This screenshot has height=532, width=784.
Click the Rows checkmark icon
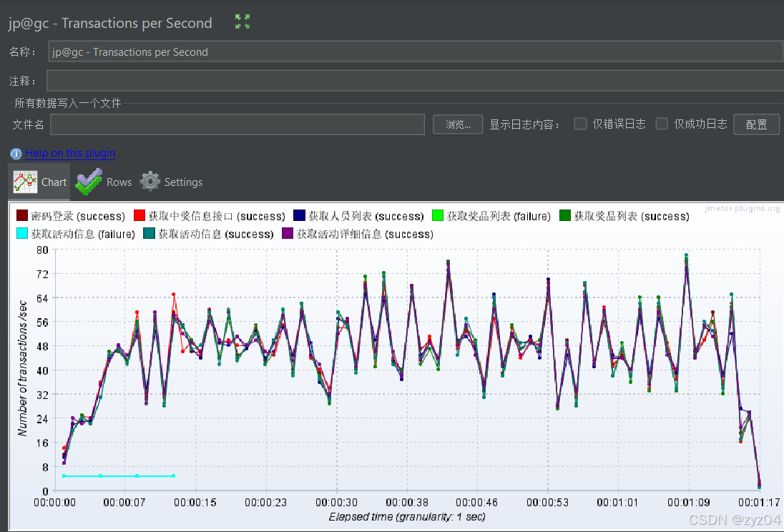point(89,182)
